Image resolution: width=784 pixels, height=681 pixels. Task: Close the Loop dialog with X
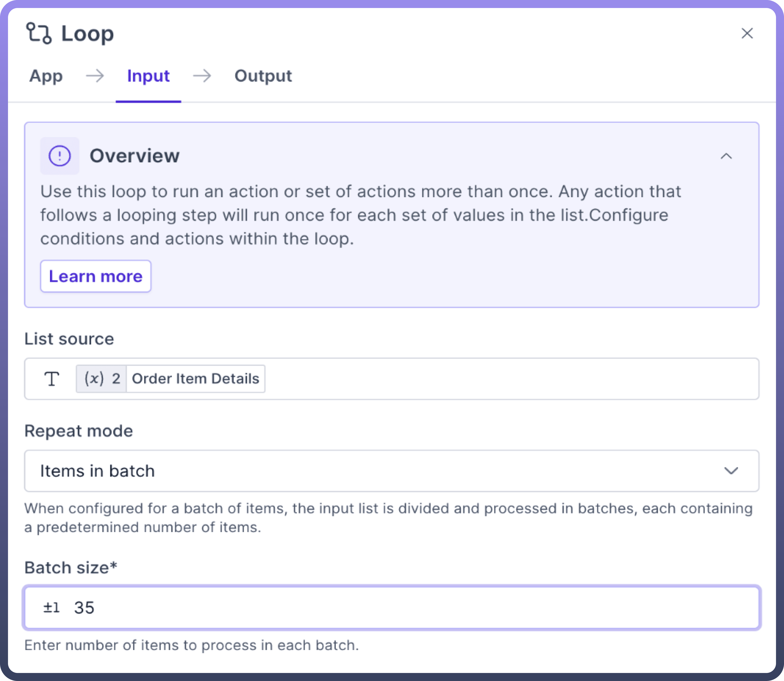click(x=747, y=33)
